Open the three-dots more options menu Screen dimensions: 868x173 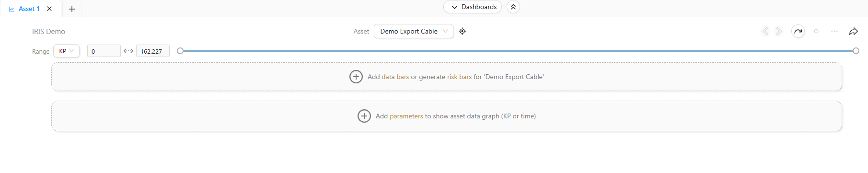pyautogui.click(x=834, y=31)
